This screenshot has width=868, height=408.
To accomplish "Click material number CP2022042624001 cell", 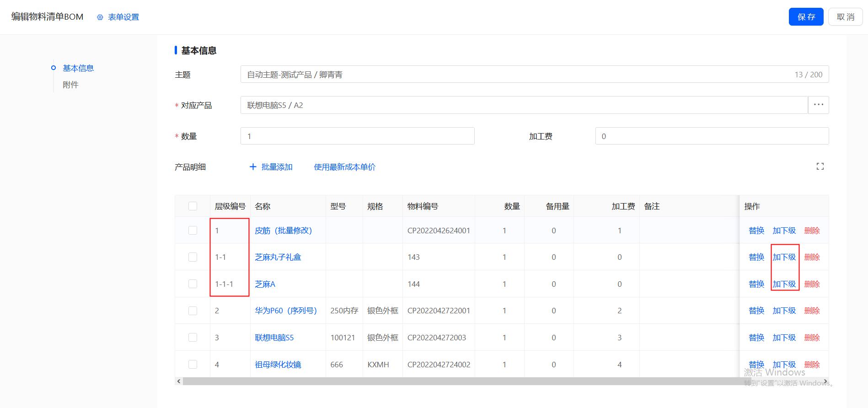I will tap(439, 231).
